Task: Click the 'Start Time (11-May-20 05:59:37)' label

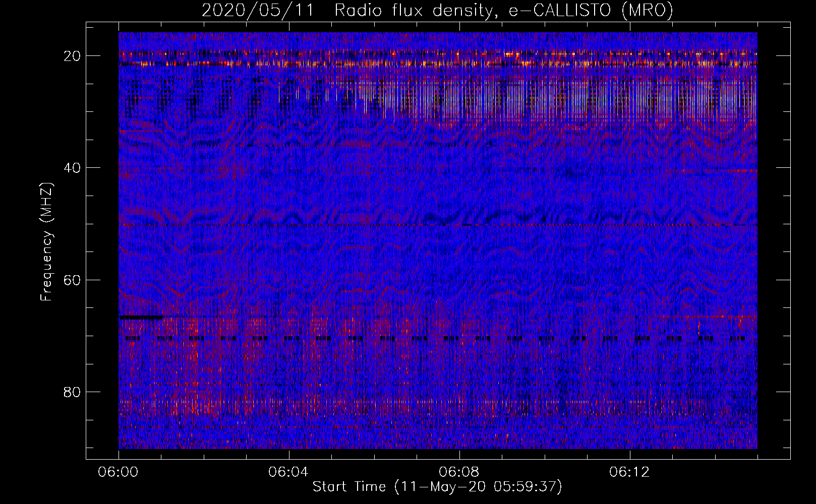Action: (x=437, y=487)
